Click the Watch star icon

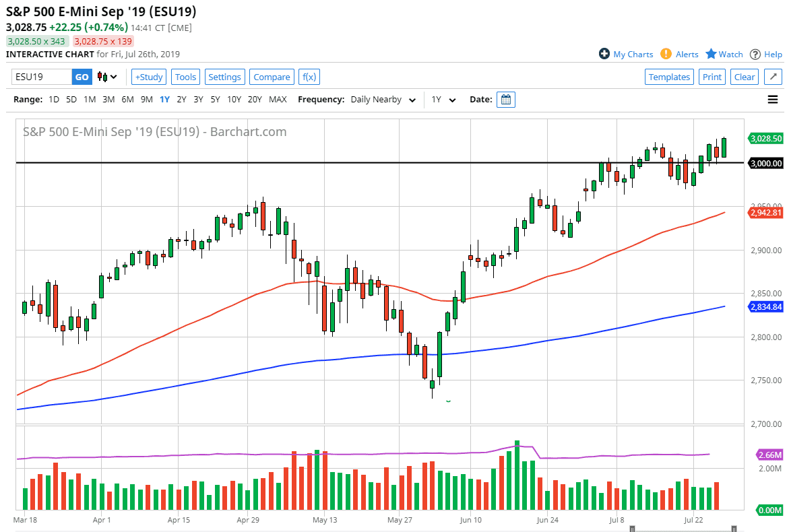point(709,54)
